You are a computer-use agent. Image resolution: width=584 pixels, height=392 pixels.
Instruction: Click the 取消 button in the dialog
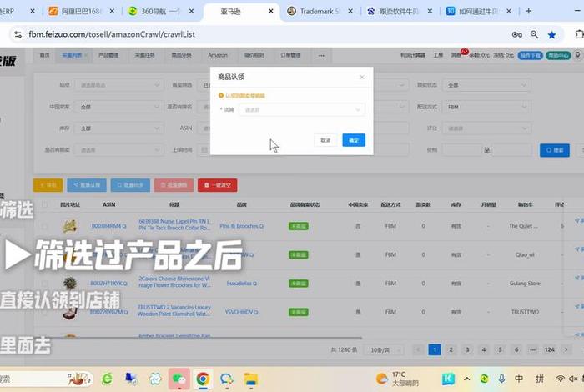click(x=325, y=140)
